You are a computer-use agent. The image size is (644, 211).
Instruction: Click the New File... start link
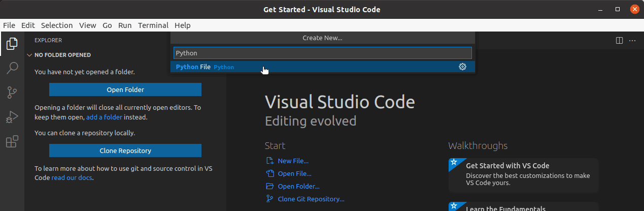pyautogui.click(x=293, y=161)
